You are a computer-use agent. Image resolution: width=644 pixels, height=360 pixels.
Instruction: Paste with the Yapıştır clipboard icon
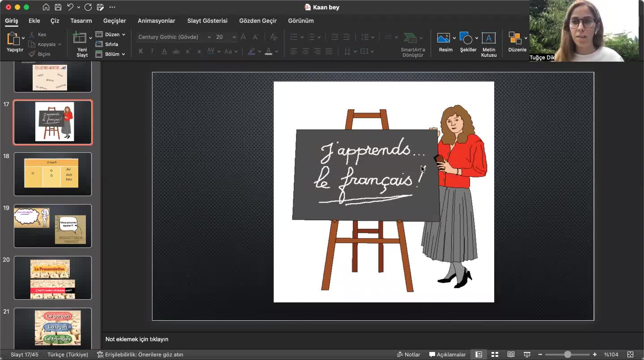[x=13, y=39]
